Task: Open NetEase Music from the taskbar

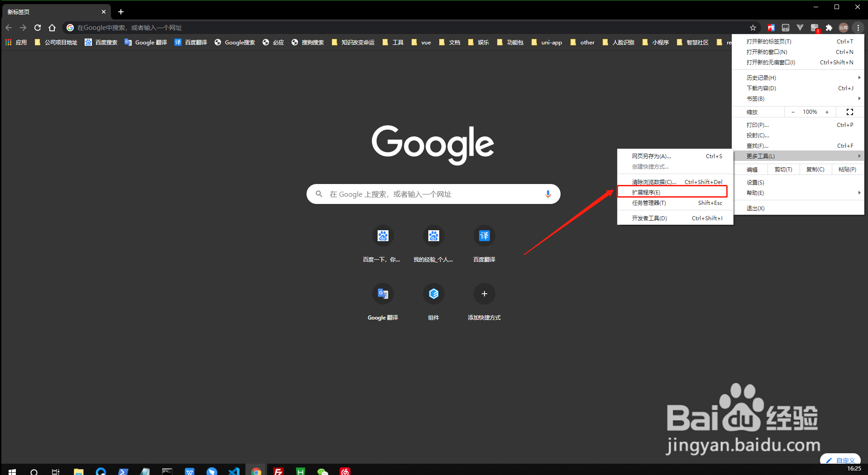Action: 345,471
